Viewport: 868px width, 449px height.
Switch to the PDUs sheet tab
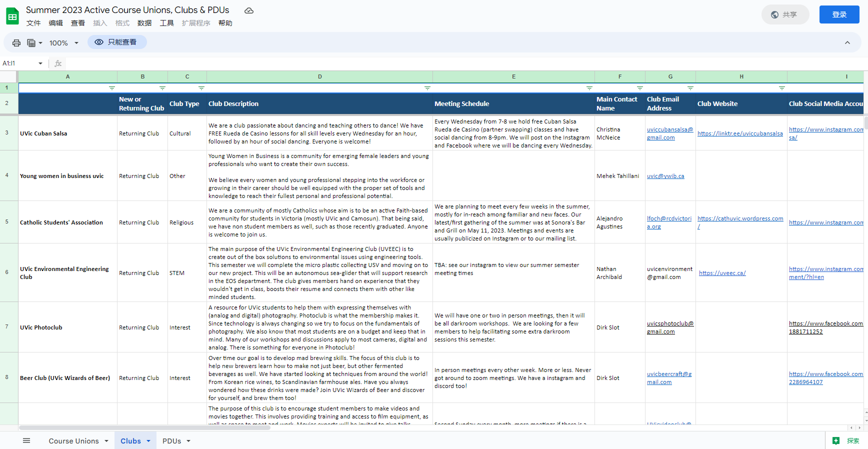[171, 441]
